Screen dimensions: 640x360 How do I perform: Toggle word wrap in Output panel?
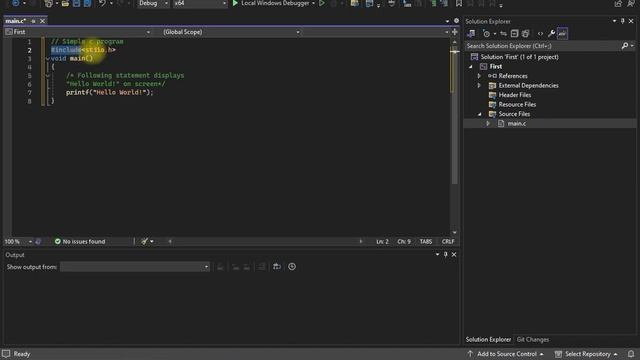click(x=277, y=267)
